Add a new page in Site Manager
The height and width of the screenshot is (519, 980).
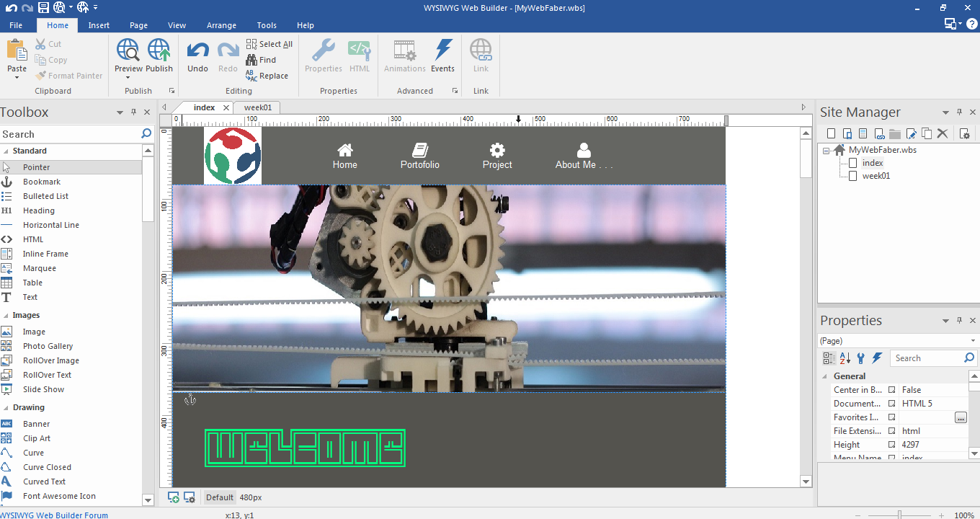(x=831, y=133)
